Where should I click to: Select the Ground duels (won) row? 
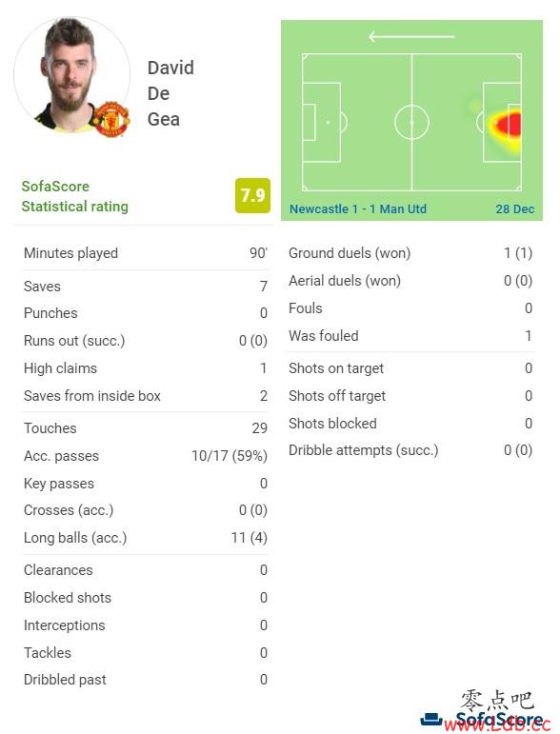[x=410, y=253]
